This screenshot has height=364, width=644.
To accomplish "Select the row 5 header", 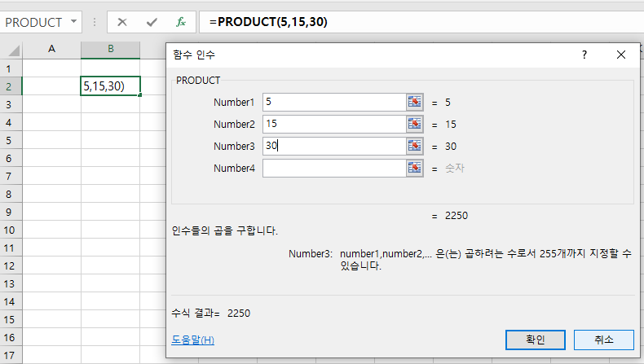I will click(x=10, y=140).
